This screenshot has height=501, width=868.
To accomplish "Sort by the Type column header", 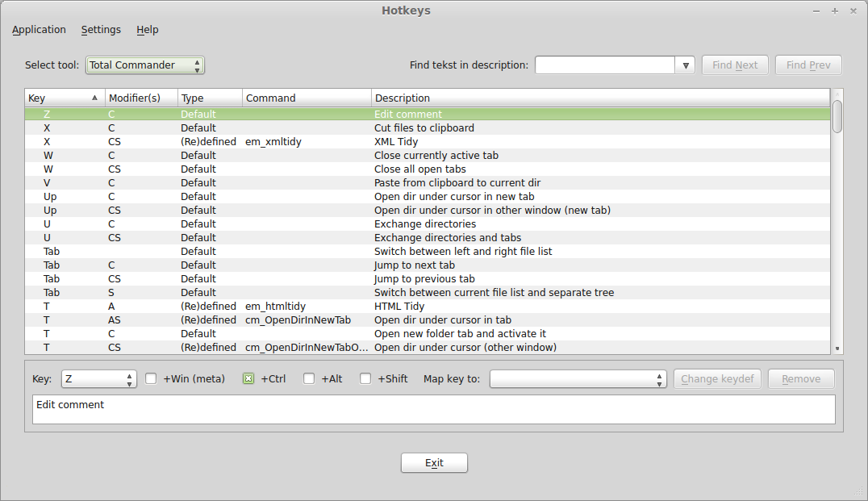I will tap(210, 98).
